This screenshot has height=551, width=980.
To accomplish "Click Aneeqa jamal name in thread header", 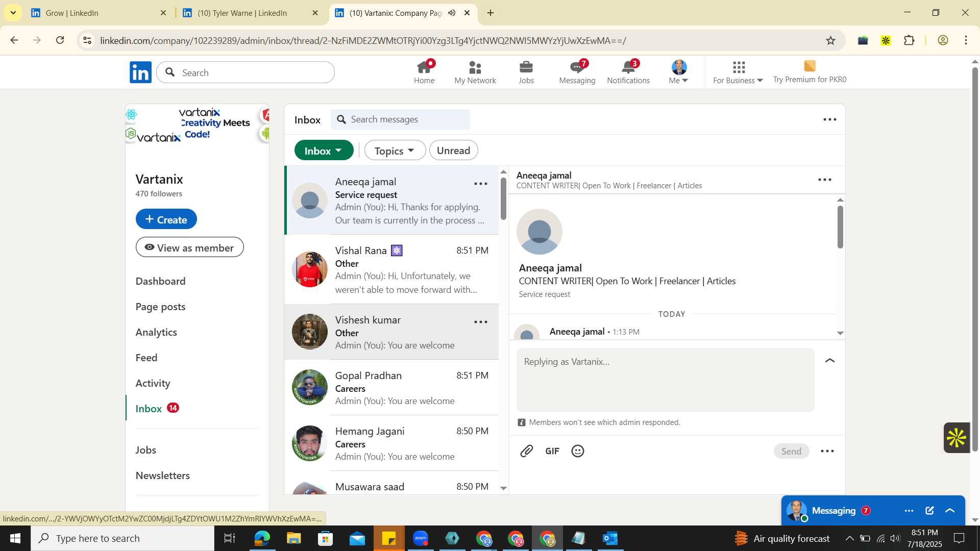I will [544, 175].
